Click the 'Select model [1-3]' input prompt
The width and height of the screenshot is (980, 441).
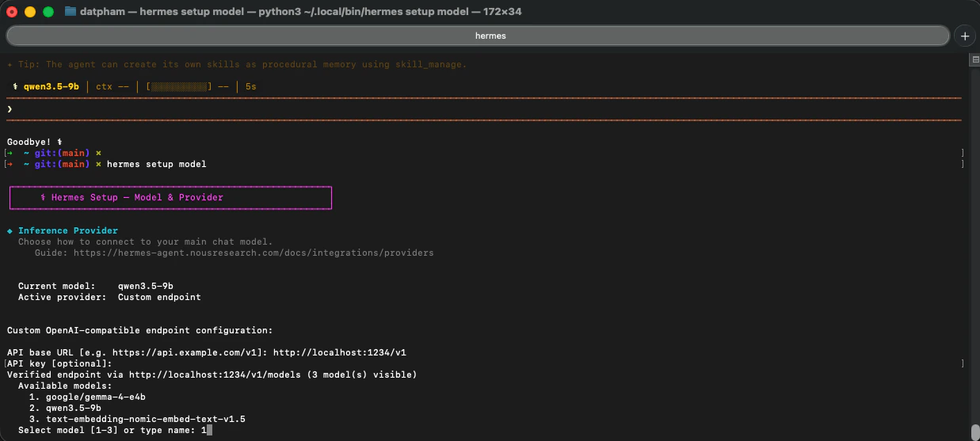pos(115,430)
